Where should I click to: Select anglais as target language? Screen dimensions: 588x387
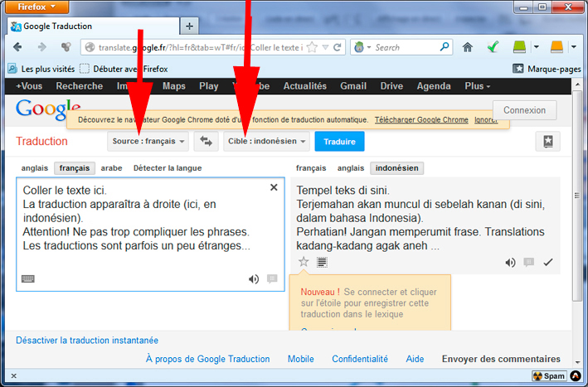pyautogui.click(x=351, y=168)
